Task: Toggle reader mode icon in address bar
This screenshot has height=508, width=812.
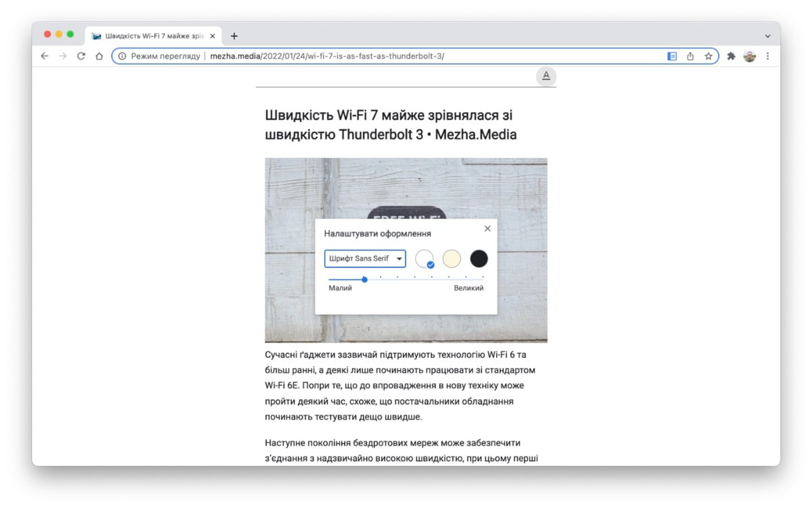Action: coord(672,56)
